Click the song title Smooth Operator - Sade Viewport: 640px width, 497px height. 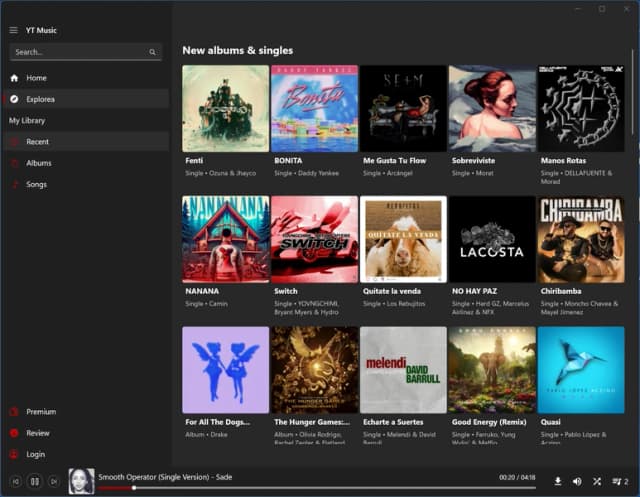click(x=165, y=477)
